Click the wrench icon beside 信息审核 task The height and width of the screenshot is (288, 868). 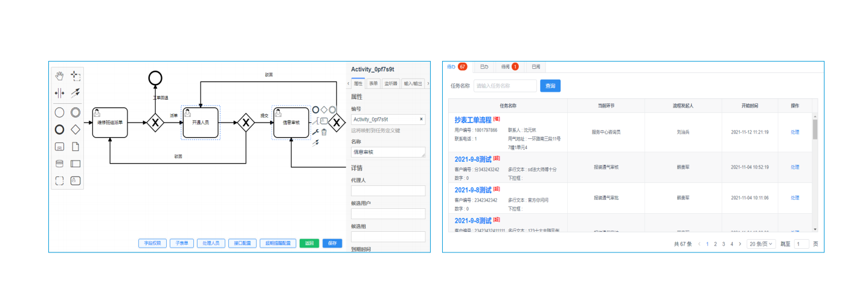pyautogui.click(x=315, y=132)
